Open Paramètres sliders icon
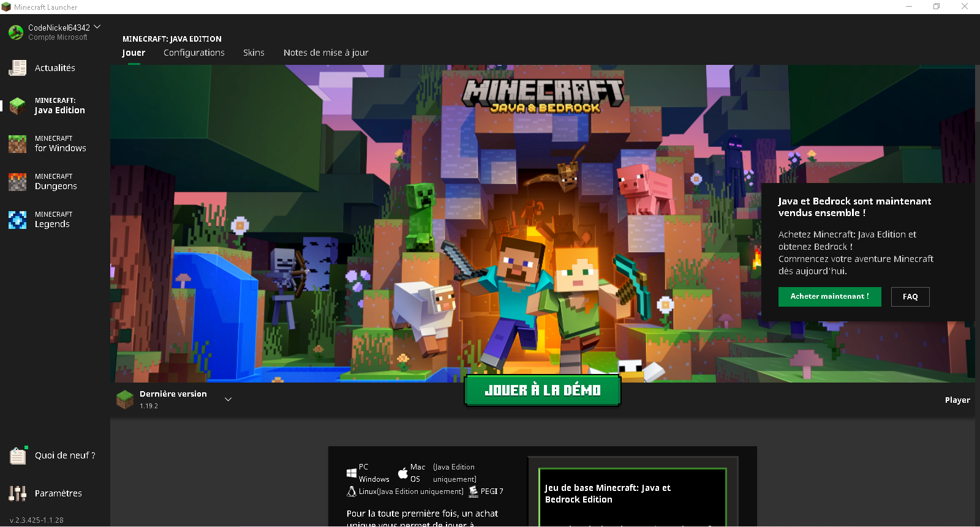This screenshot has width=980, height=527. (18, 493)
